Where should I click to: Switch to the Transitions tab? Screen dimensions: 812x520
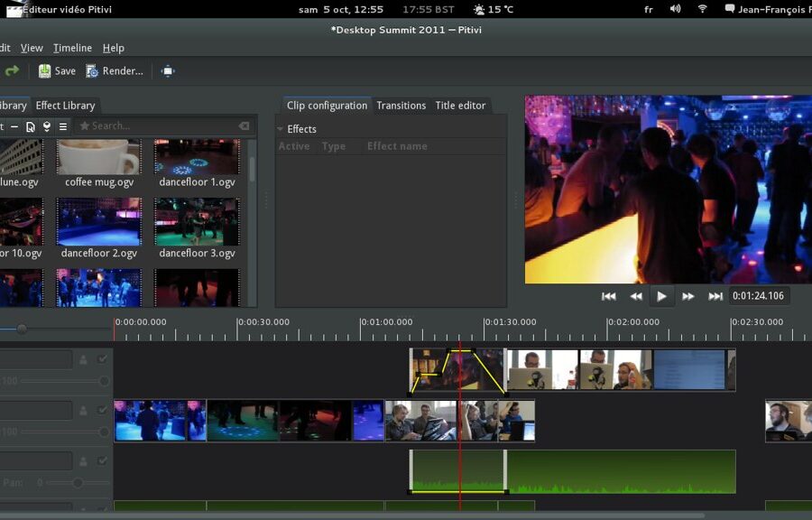click(x=401, y=105)
